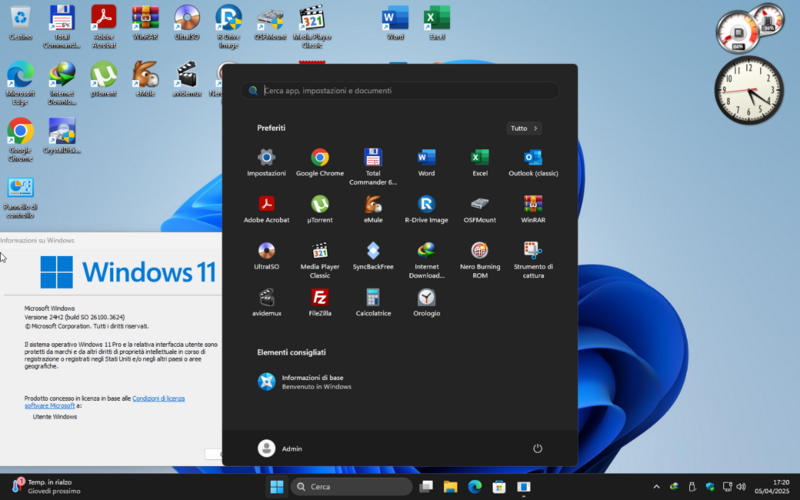The width and height of the screenshot is (800, 500).
Task: Open Nero Burning ROM in Start menu
Action: [x=480, y=260]
